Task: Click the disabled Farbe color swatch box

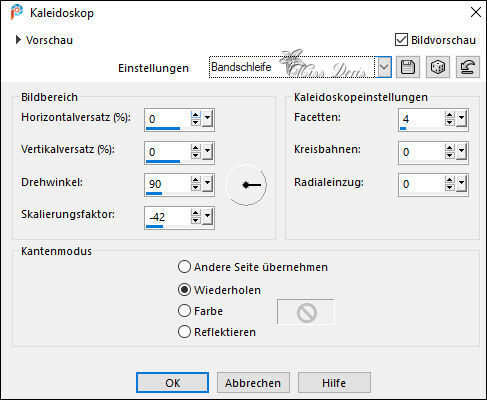Action: point(306,312)
